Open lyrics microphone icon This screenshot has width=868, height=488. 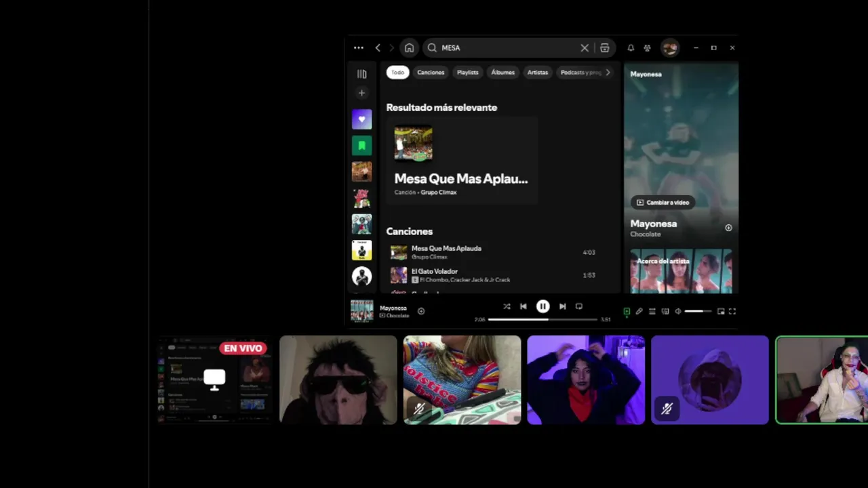click(x=639, y=312)
